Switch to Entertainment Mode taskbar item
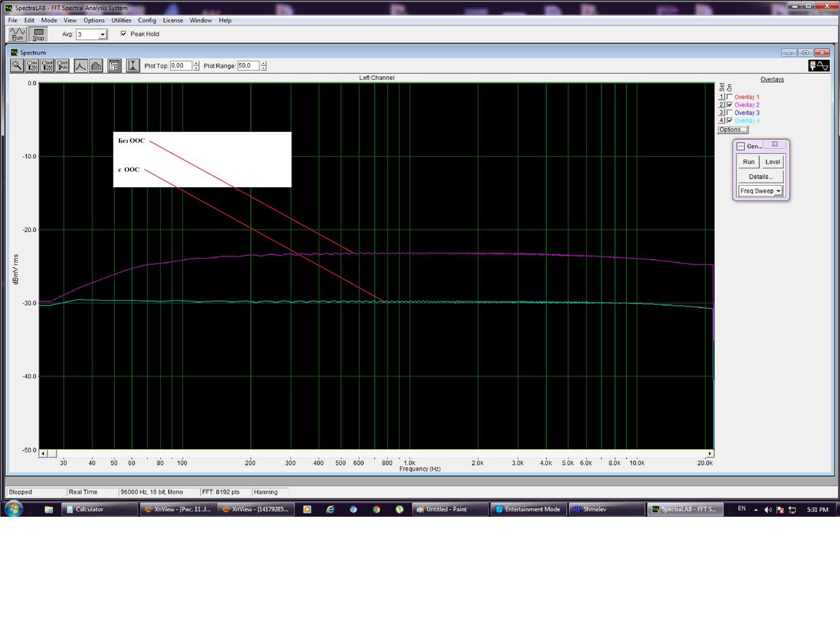Image resolution: width=840 pixels, height=635 pixels. click(529, 510)
